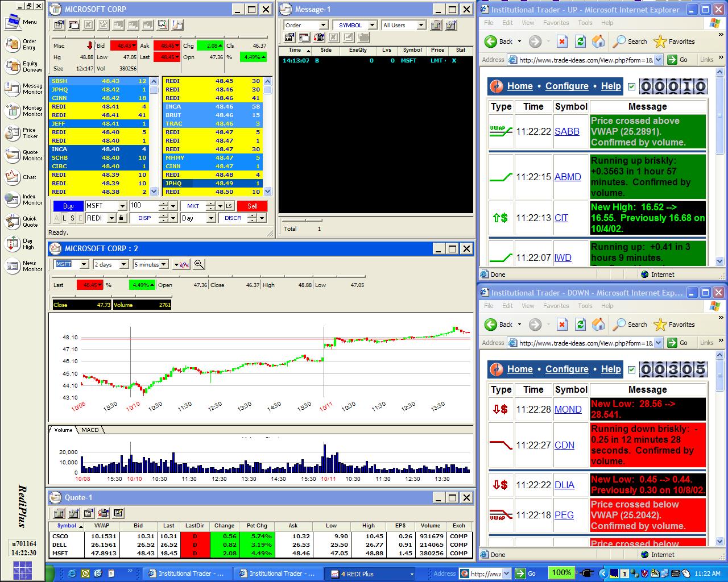Screen dimensions: 728x582
Task: Click the bid list vertical scrollbar
Action: 154,136
